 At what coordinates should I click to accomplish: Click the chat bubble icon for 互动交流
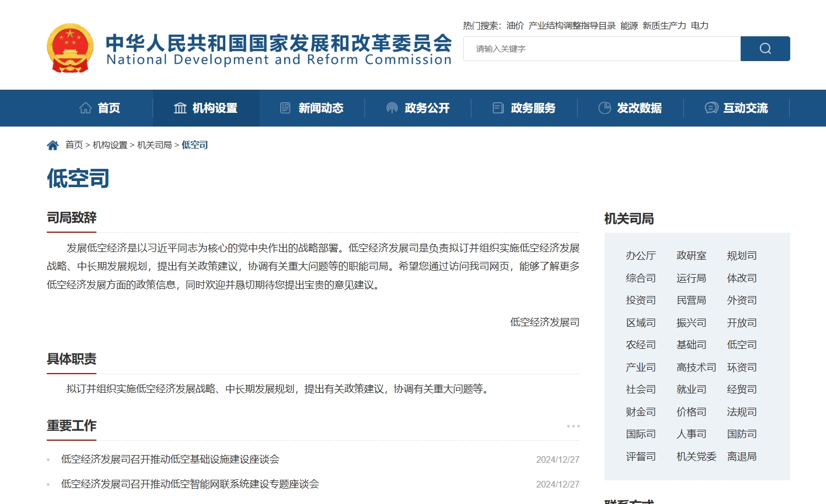pos(711,108)
